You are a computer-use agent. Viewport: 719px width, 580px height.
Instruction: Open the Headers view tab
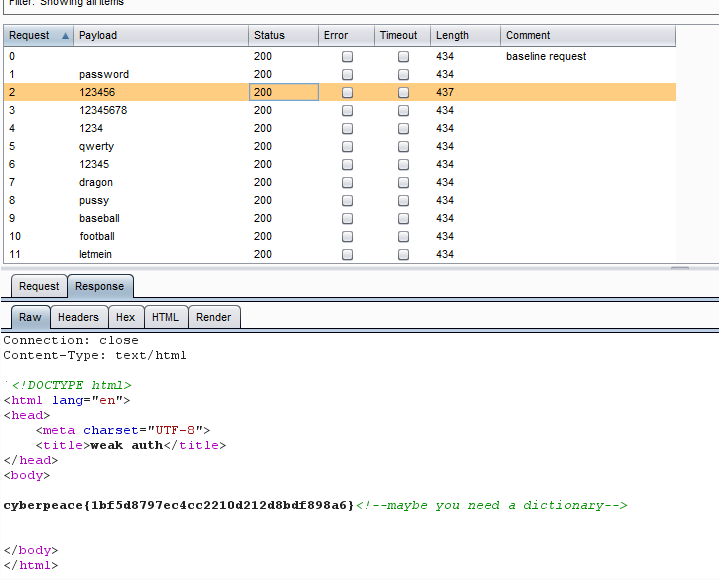coord(78,317)
